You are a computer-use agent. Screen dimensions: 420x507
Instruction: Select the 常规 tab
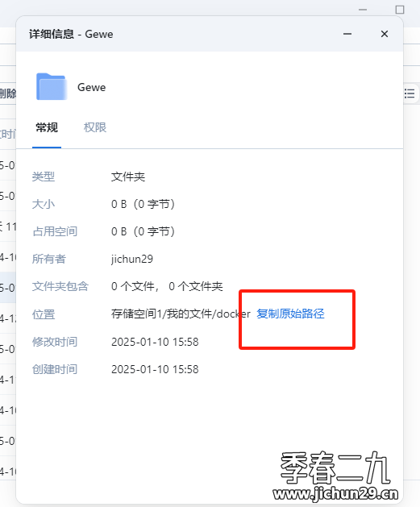point(47,127)
